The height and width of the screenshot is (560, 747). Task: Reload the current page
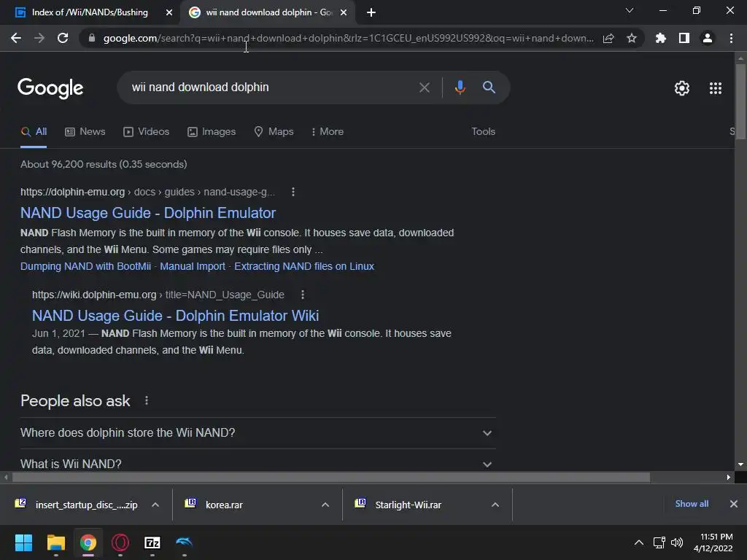pyautogui.click(x=63, y=38)
